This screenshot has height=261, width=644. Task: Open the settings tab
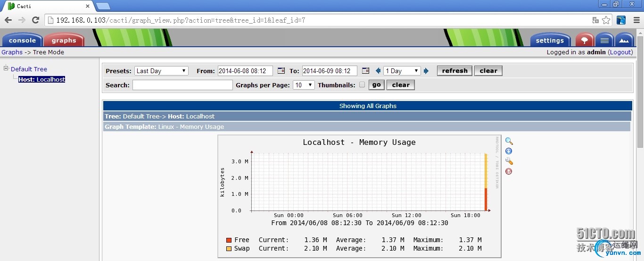[550, 40]
